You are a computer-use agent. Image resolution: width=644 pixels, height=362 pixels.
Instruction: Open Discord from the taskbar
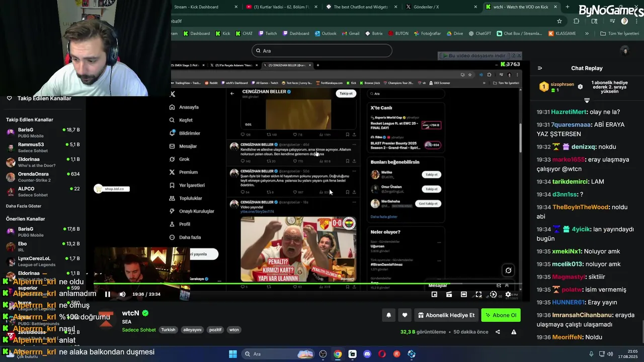coord(367,354)
